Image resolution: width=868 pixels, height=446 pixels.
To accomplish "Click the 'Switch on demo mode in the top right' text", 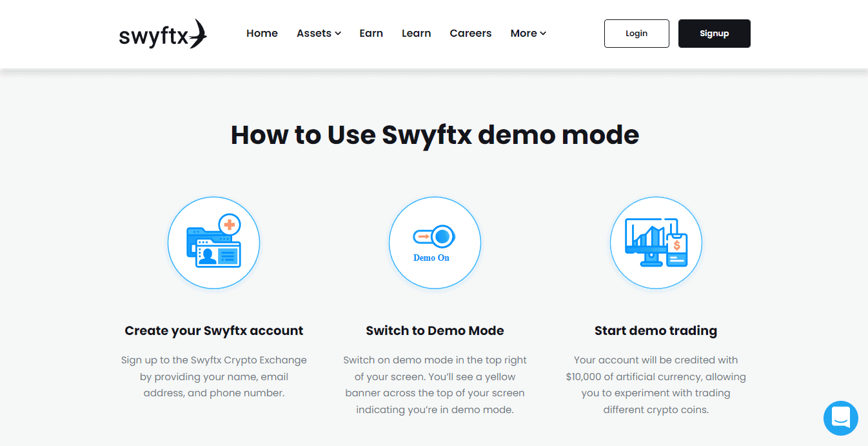I will click(435, 360).
